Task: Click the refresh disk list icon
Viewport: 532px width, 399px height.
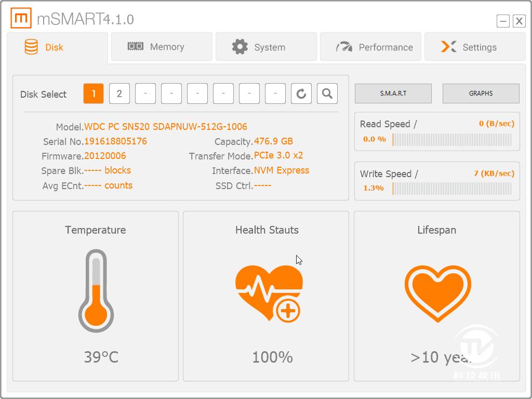Action: pyautogui.click(x=301, y=94)
